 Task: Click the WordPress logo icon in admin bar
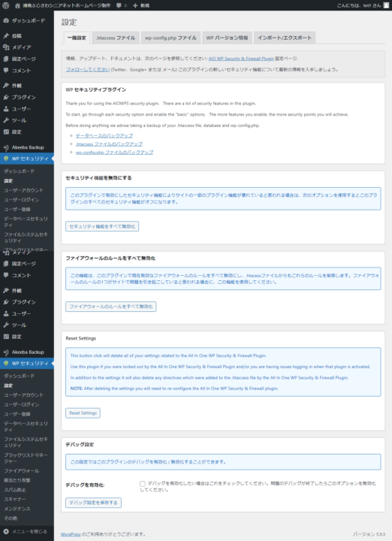(5, 5)
